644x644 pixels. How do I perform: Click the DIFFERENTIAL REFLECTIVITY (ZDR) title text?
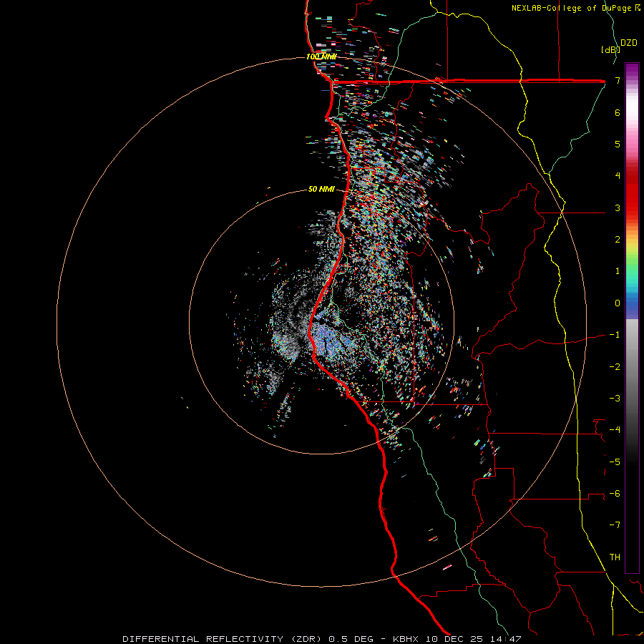(223, 639)
